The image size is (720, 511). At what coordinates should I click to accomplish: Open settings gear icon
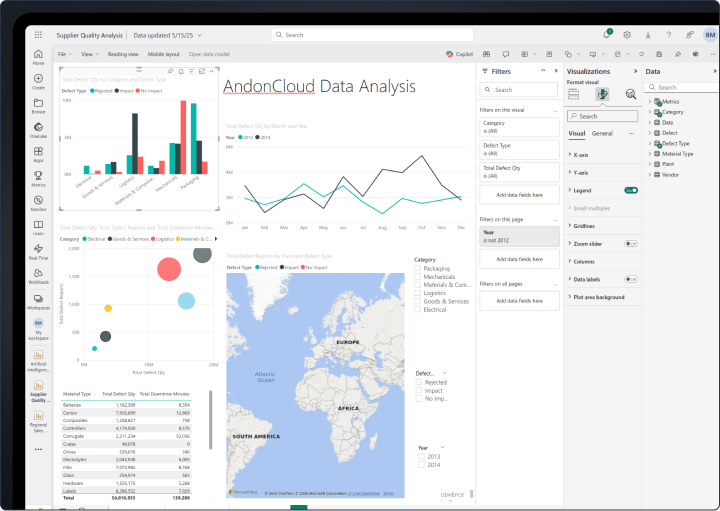(627, 35)
